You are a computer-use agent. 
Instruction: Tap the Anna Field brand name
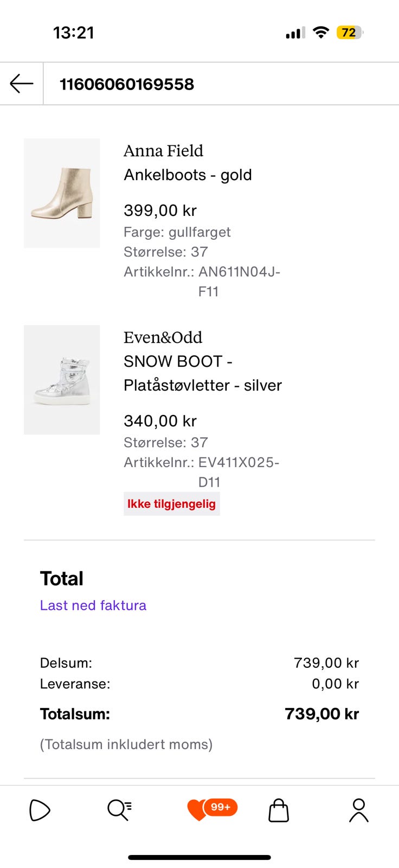pyautogui.click(x=163, y=151)
